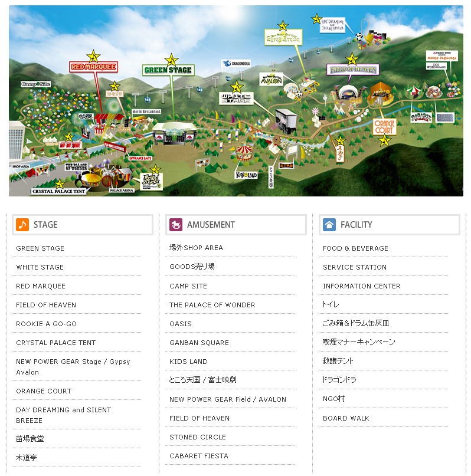Click the purple rocking horse AMUSEMENT icon
Viewport: 471px width, 476px height.
[176, 225]
